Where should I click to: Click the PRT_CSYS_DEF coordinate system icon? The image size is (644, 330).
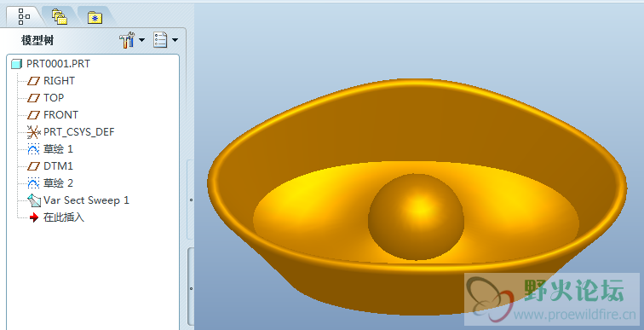tap(34, 132)
